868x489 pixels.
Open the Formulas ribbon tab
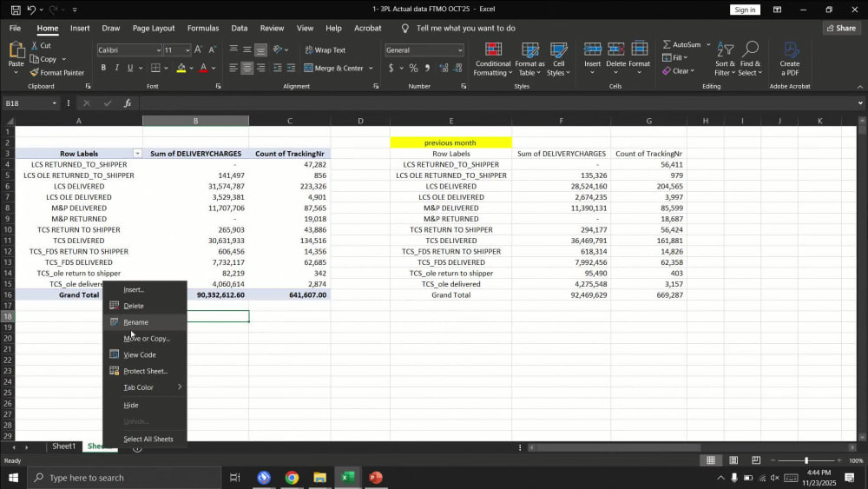(x=202, y=28)
